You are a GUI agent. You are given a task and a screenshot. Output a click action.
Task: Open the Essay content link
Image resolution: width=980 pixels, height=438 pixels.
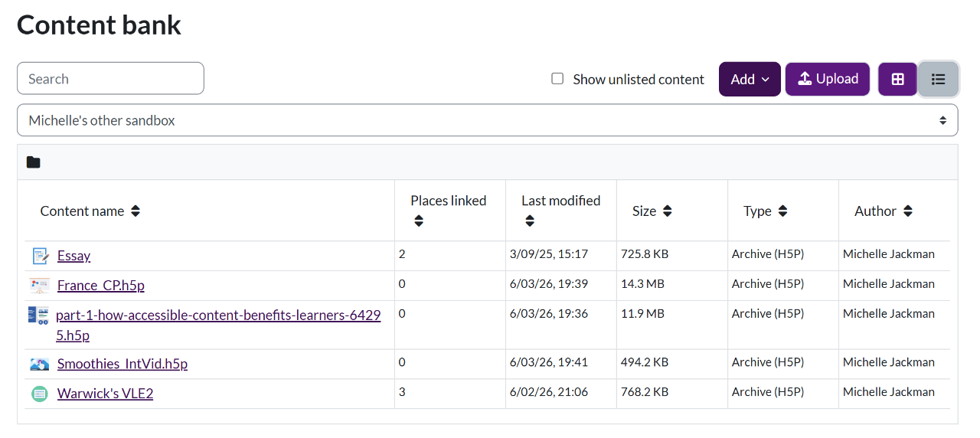tap(73, 256)
